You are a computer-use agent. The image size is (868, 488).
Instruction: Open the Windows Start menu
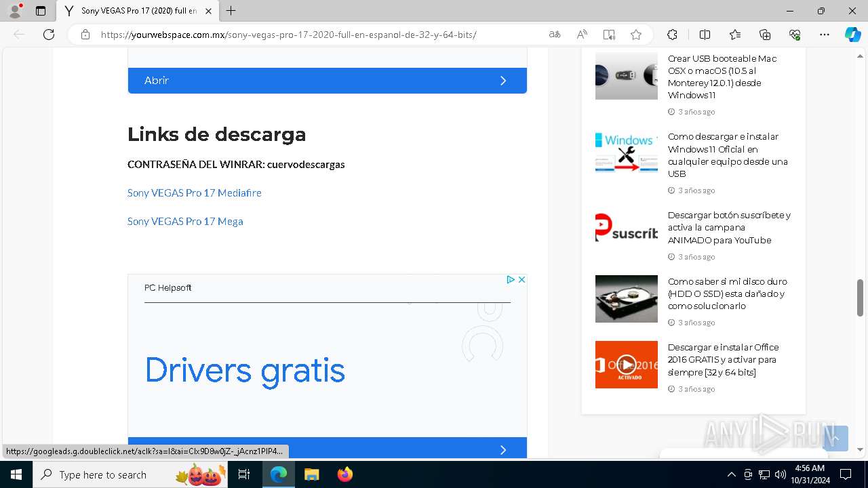[x=16, y=474]
